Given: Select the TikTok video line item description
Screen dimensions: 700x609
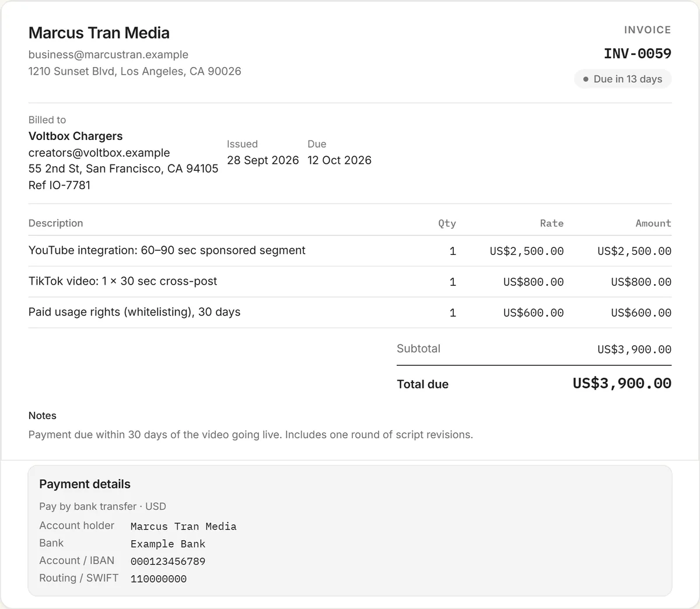Looking at the screenshot, I should point(123,281).
